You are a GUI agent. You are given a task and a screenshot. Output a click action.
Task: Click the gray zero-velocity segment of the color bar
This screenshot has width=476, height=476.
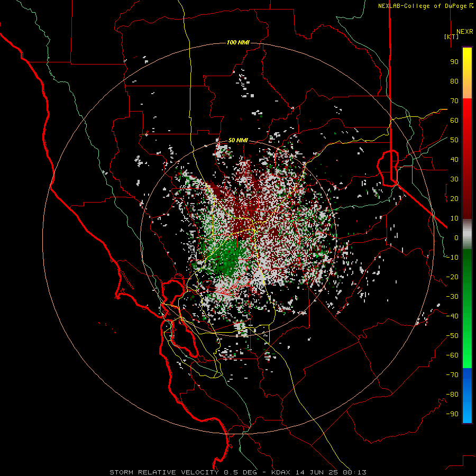pyautogui.click(x=467, y=234)
